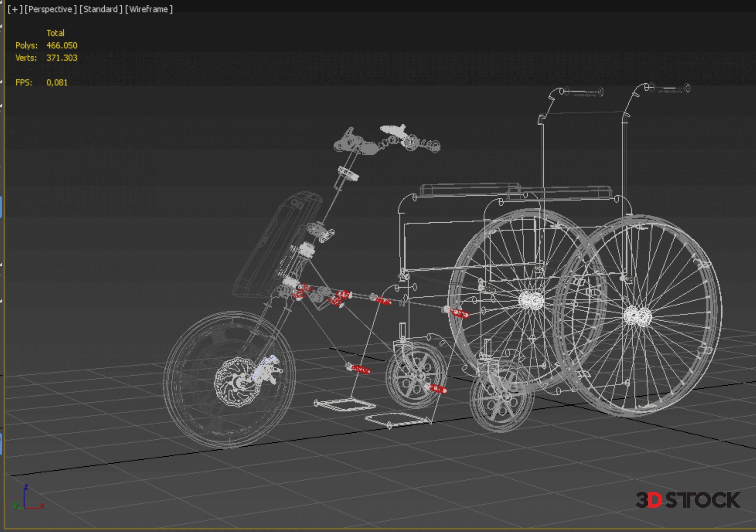Click the FPS statistic value
This screenshot has height=532, width=756.
click(57, 83)
